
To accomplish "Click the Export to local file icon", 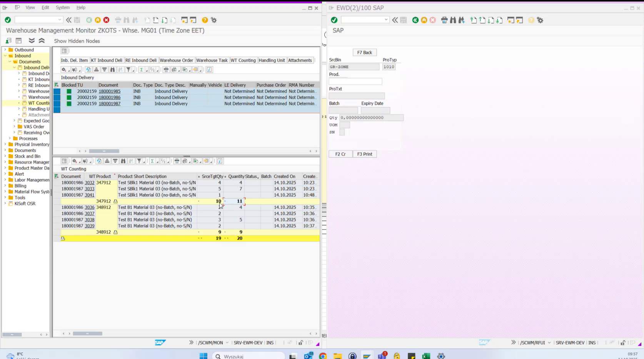I will point(184,70).
